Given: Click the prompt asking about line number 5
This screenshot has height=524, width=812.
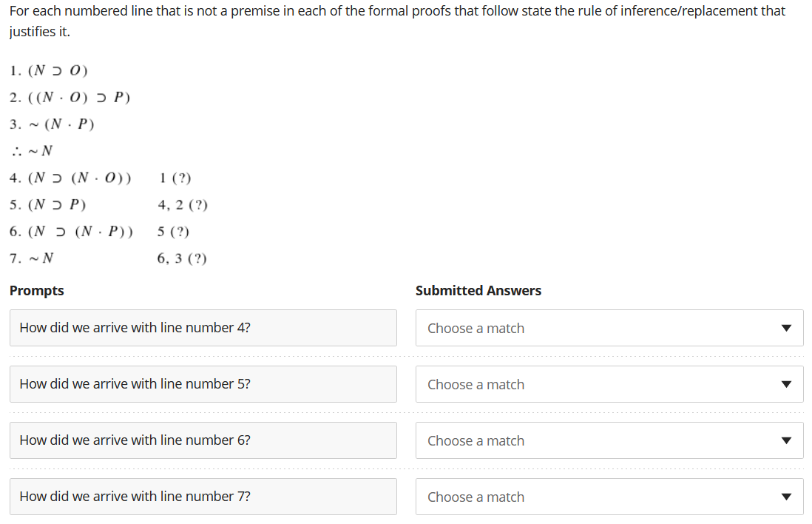Looking at the screenshot, I should pos(203,383).
